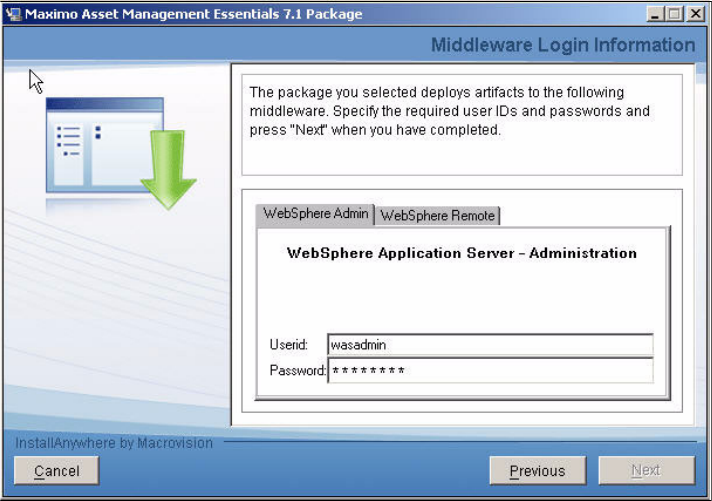
Task: Close the Maximo installer window
Action: [x=695, y=14]
